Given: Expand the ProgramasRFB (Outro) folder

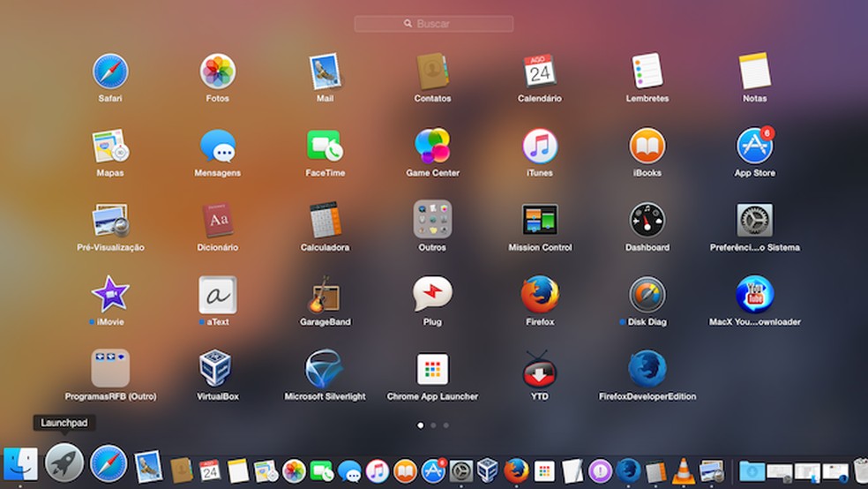Looking at the screenshot, I should point(110,368).
